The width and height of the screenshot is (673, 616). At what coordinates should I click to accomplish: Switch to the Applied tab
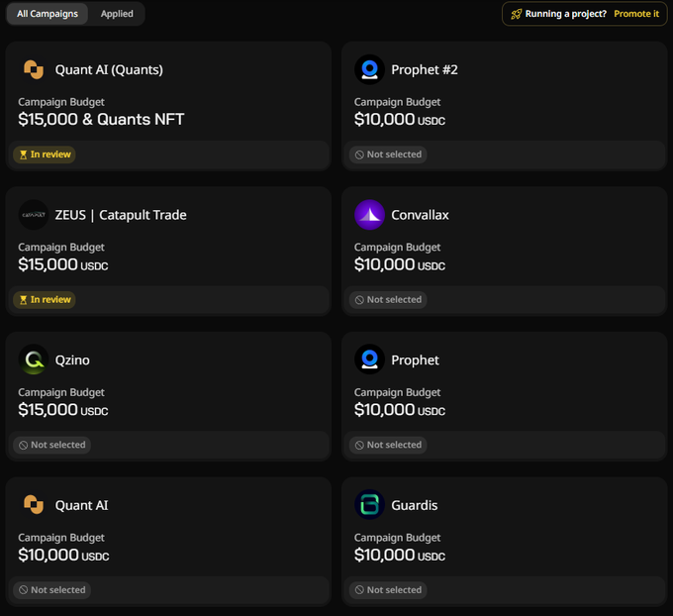coord(117,14)
